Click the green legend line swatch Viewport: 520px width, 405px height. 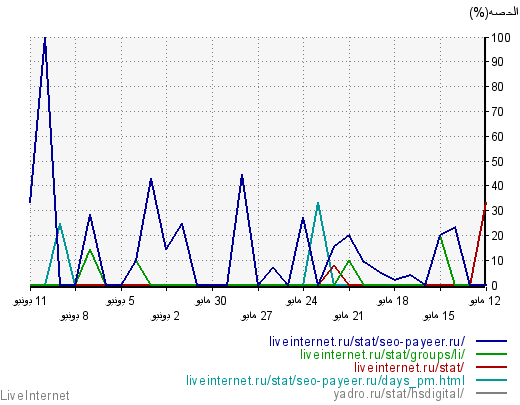(x=491, y=354)
